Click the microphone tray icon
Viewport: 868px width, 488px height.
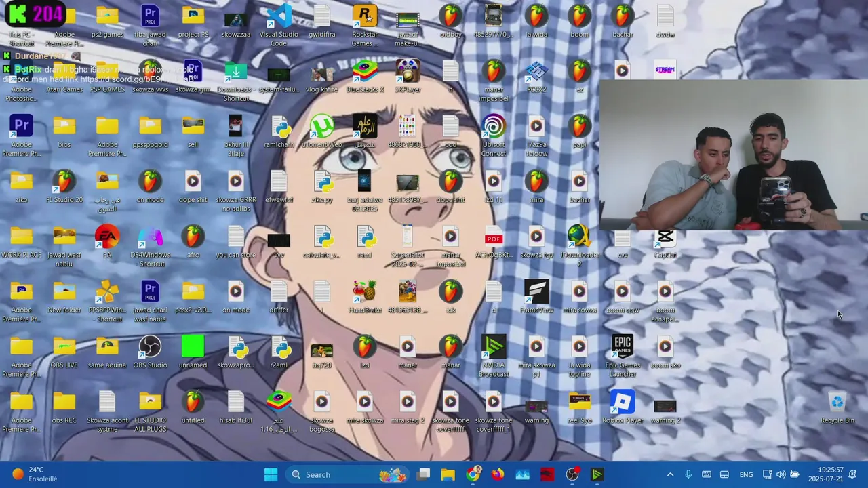click(x=688, y=474)
